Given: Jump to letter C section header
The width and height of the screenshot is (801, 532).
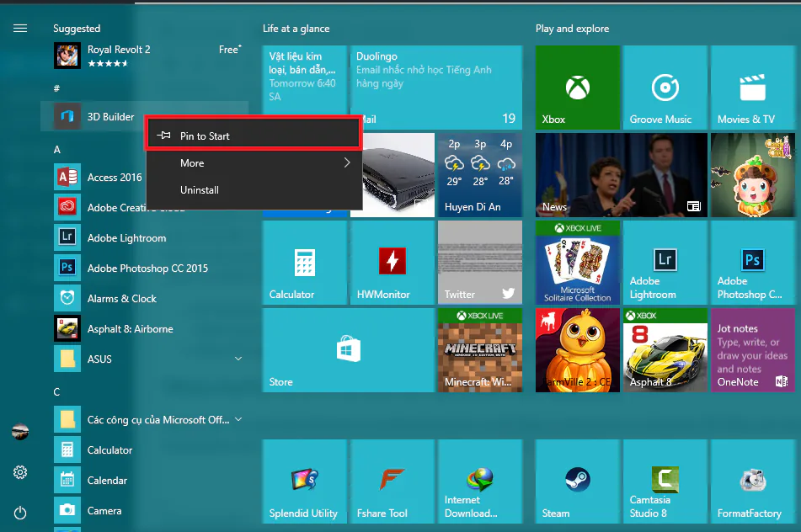Looking at the screenshot, I should pos(56,392).
